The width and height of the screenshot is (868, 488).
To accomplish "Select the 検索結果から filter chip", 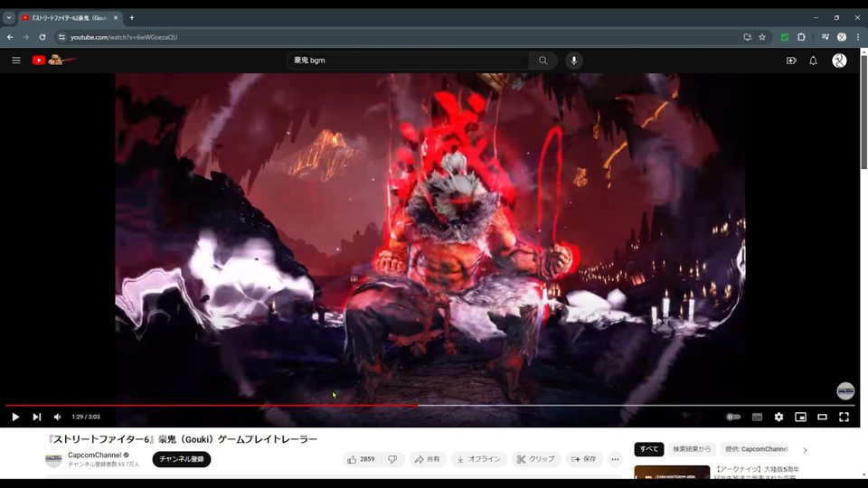I will click(692, 449).
